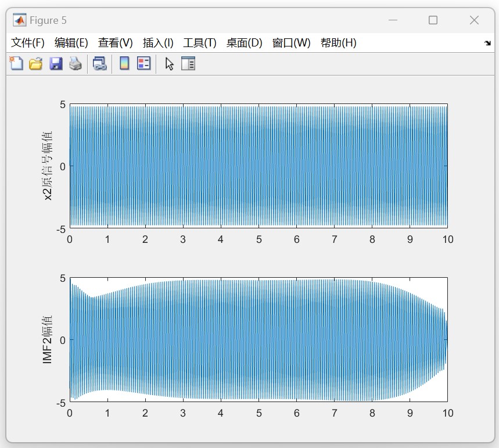
Task: Click inside the top x2 signal plot
Action: [x=259, y=166]
